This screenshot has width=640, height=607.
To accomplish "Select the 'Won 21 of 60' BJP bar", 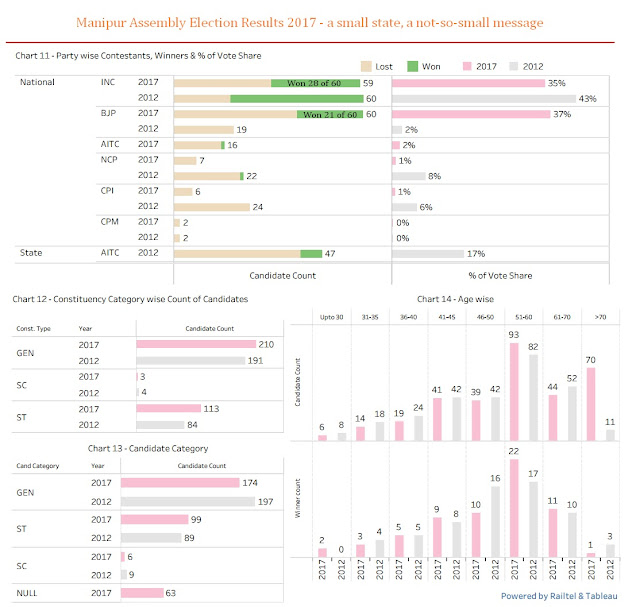I will [330, 115].
